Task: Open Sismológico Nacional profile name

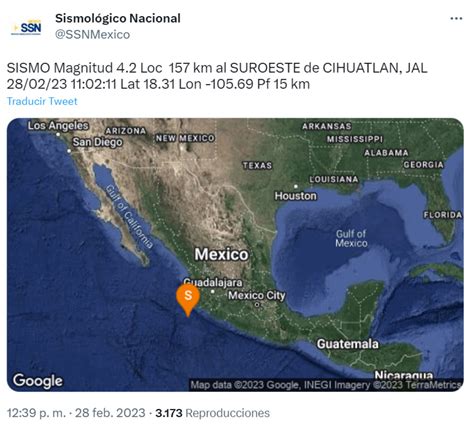Action: 118,18
